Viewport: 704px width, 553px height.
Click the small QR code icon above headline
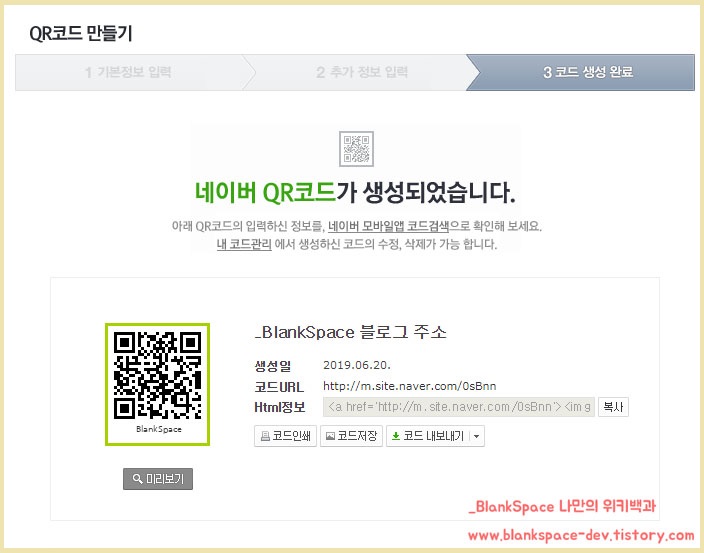coord(356,149)
